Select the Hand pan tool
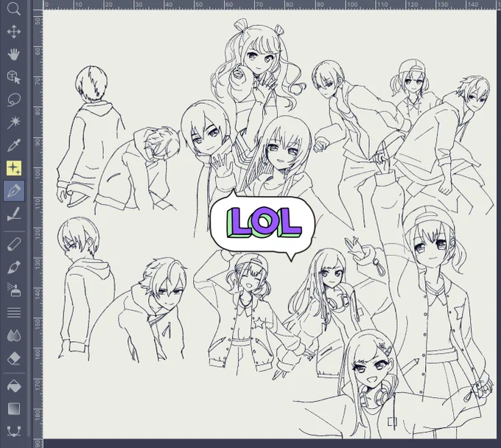The image size is (501, 448). 14,55
